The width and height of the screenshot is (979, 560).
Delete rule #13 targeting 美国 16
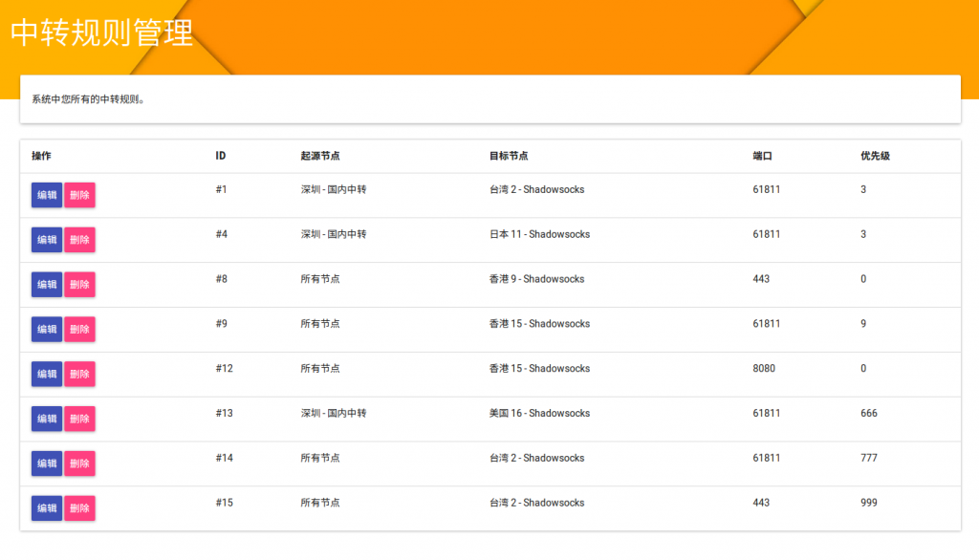coord(79,419)
